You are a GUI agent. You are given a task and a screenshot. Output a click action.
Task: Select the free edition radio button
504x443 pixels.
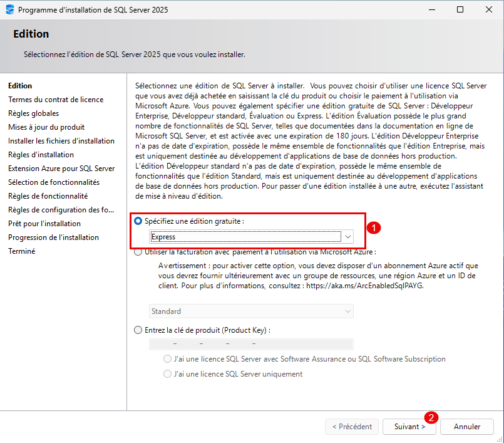tap(138, 221)
